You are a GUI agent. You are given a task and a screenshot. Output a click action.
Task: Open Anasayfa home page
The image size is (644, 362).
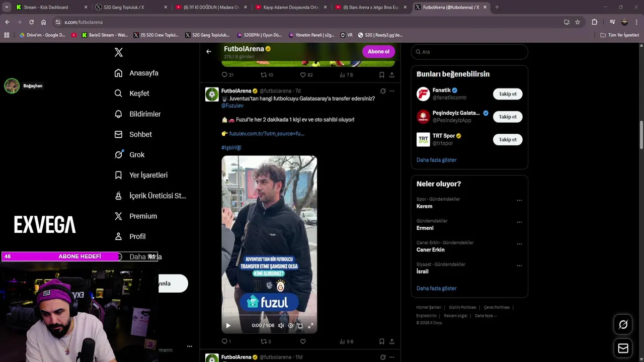click(136, 73)
